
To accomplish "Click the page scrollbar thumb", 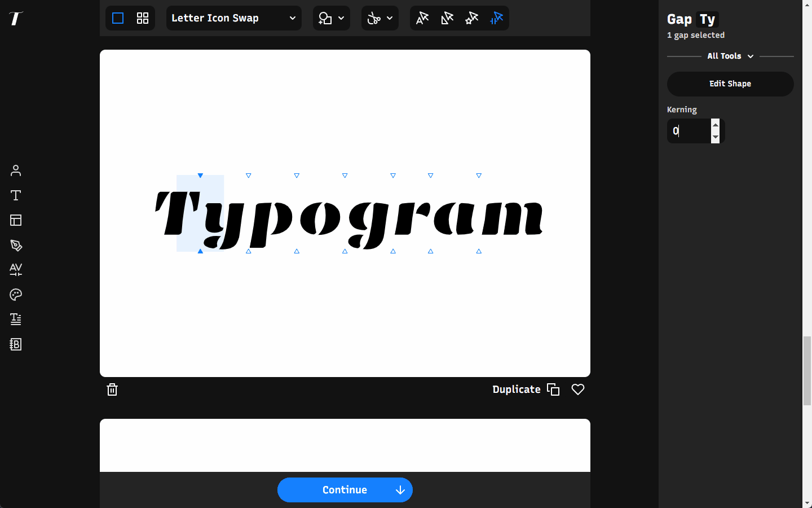I will (807, 370).
